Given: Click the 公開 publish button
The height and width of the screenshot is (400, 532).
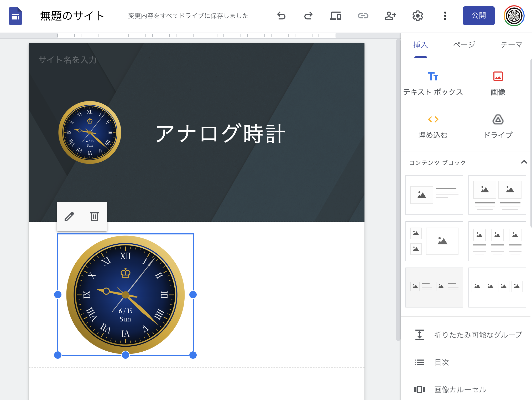Looking at the screenshot, I should pos(478,16).
